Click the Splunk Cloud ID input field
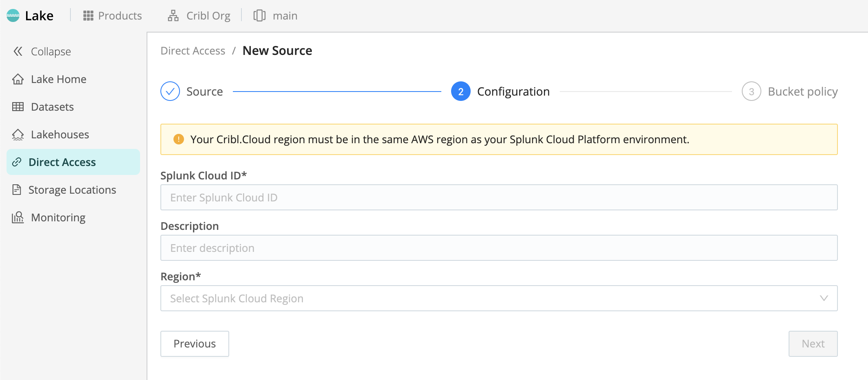The width and height of the screenshot is (868, 380). click(499, 197)
